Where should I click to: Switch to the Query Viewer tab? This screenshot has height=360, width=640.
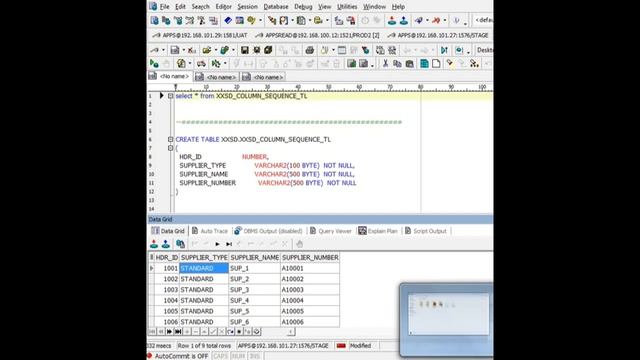(330, 231)
